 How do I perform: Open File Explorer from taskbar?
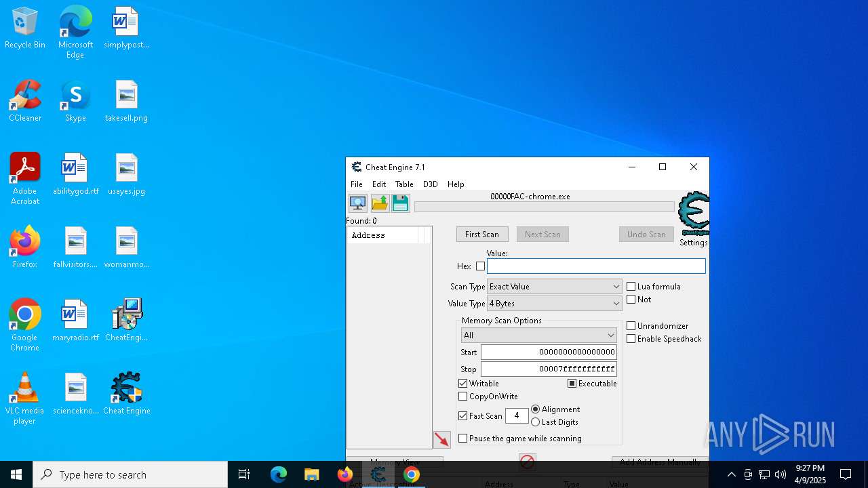(x=311, y=474)
